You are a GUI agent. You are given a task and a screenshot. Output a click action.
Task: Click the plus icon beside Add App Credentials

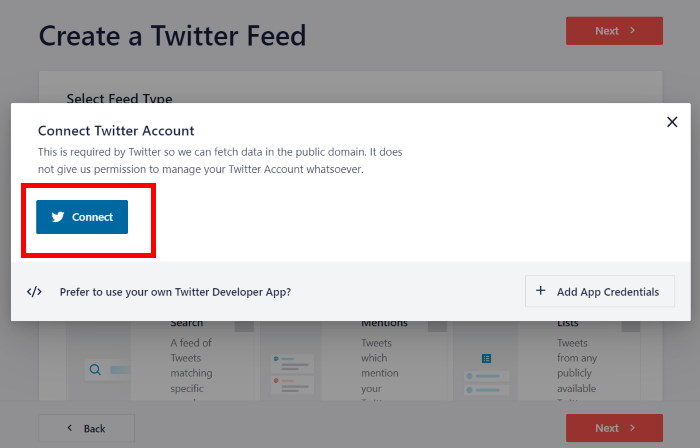pyautogui.click(x=541, y=291)
